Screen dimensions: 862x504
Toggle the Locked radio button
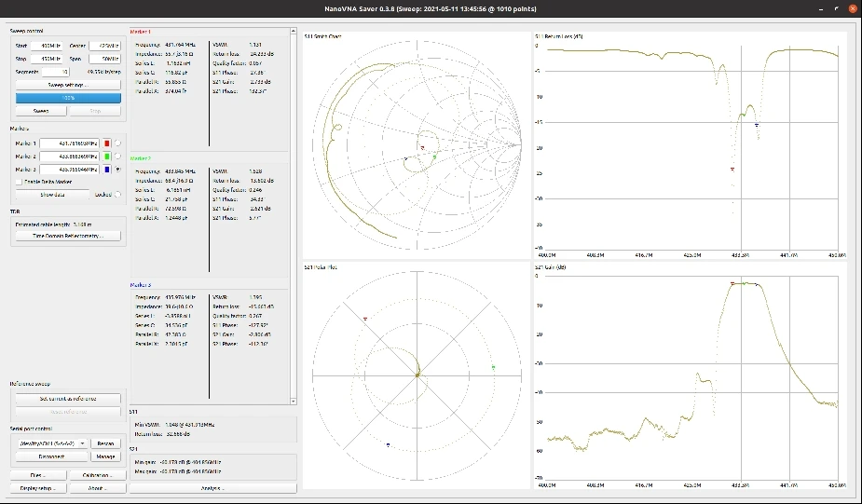pos(117,195)
